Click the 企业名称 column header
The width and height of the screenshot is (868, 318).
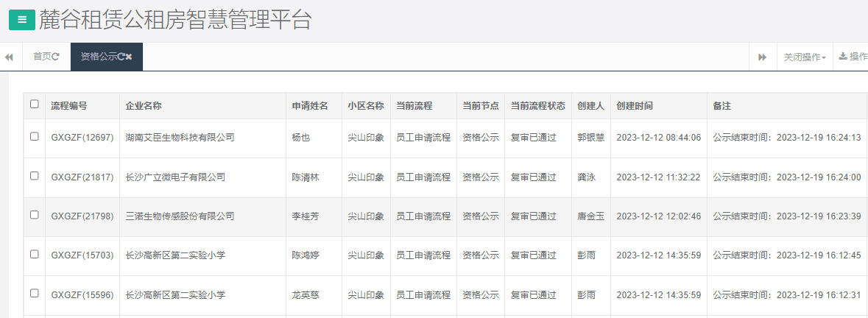[144, 105]
